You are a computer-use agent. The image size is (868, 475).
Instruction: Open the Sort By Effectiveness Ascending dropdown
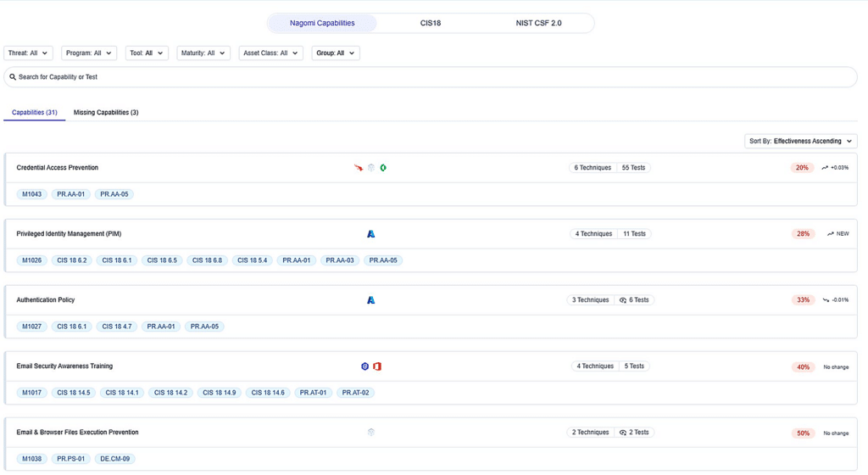pos(800,142)
